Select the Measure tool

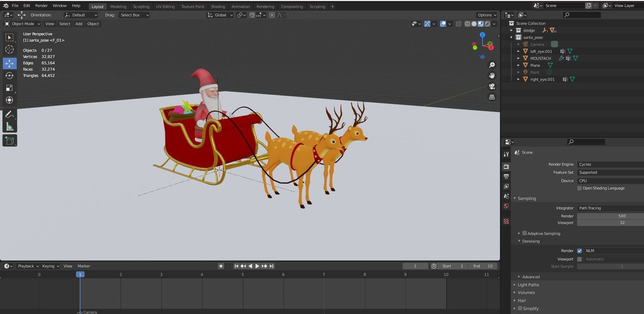[x=10, y=127]
